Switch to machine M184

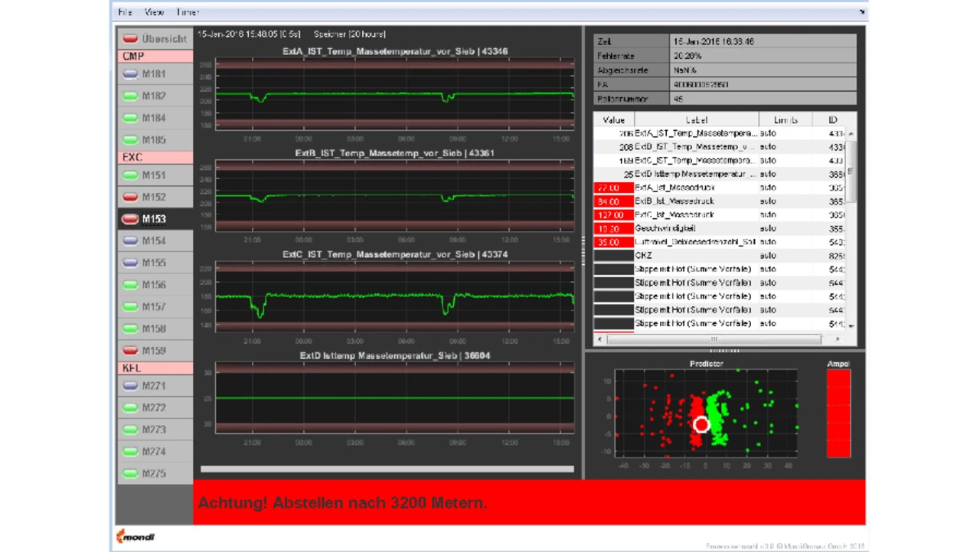155,118
